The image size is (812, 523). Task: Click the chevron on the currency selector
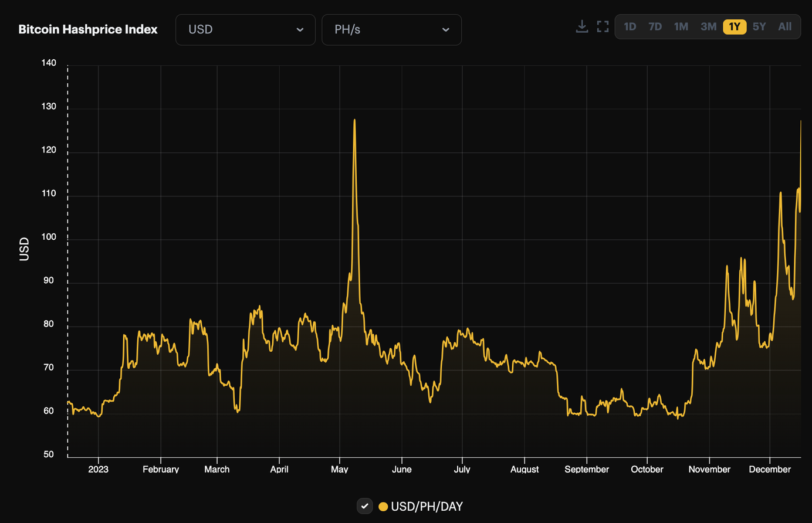300,30
